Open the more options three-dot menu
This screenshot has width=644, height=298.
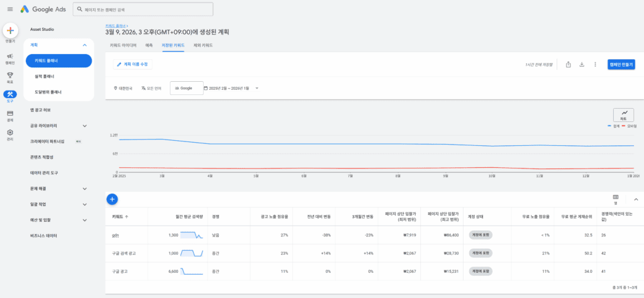[x=595, y=64]
